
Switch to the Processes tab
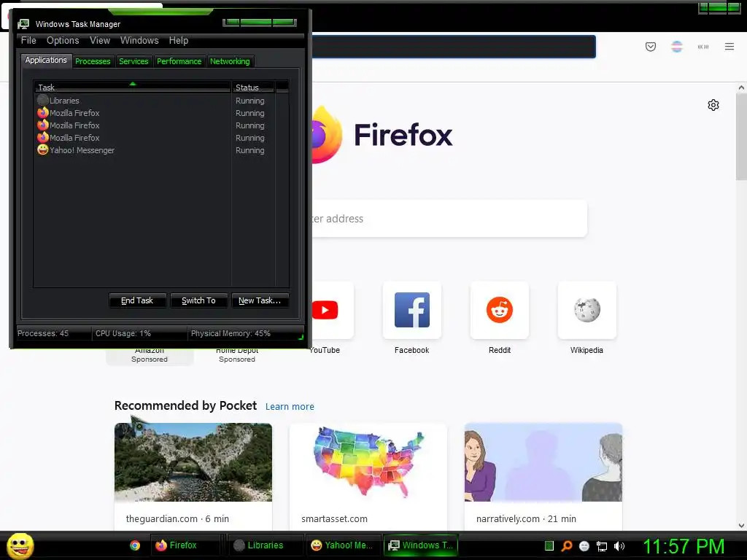(x=93, y=61)
